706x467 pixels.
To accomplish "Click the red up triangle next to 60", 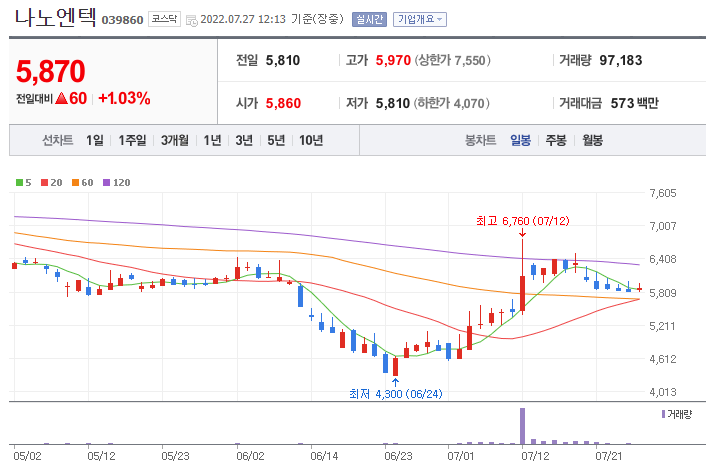I will tap(61, 98).
